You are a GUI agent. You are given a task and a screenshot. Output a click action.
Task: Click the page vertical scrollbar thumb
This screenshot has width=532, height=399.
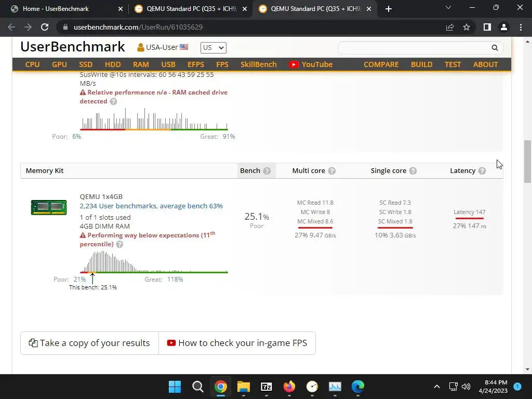click(x=527, y=162)
